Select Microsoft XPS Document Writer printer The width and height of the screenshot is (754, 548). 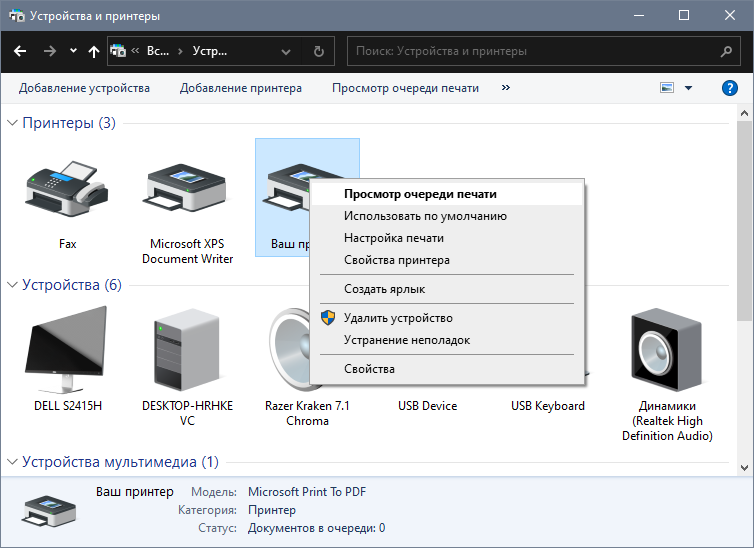(x=187, y=189)
